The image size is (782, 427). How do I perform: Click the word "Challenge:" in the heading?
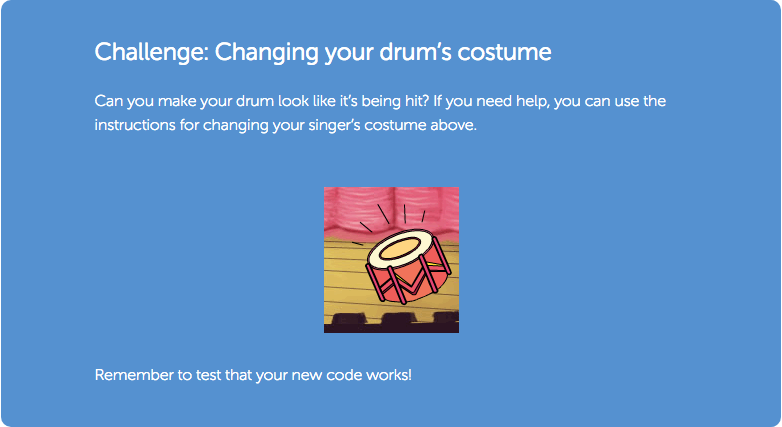pyautogui.click(x=152, y=52)
